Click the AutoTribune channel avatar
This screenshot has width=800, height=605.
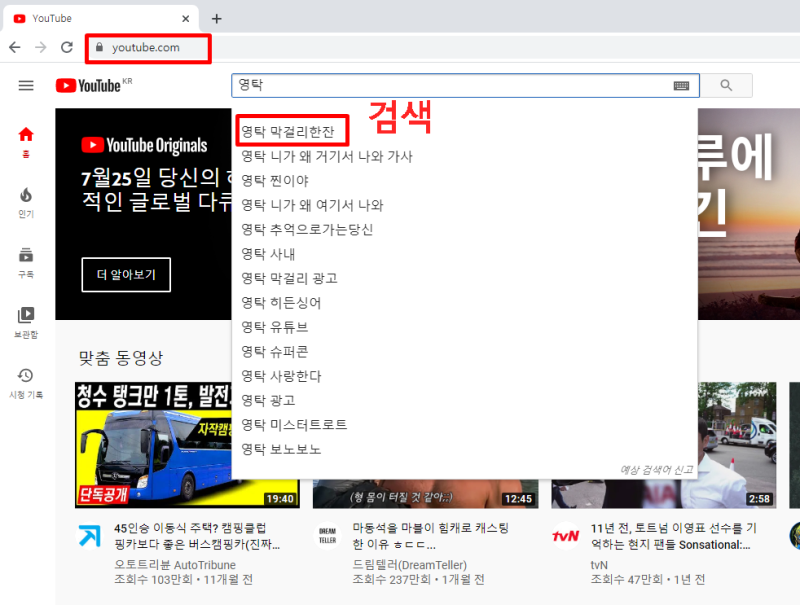pyautogui.click(x=89, y=536)
